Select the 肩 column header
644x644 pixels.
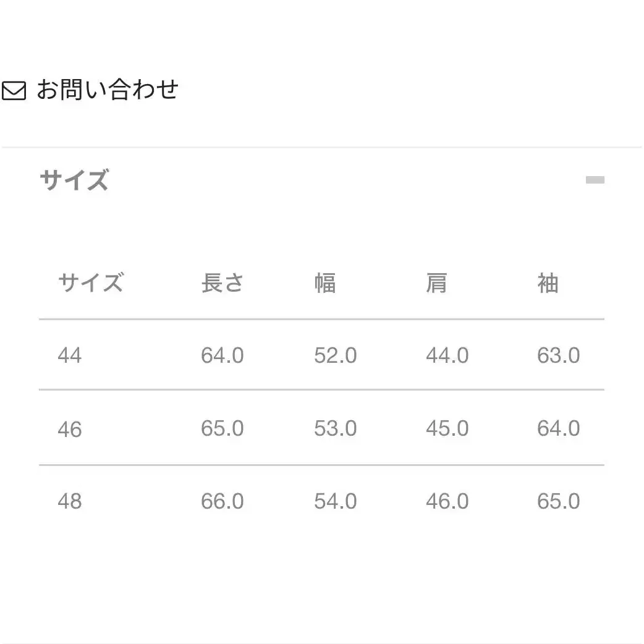pyautogui.click(x=436, y=283)
